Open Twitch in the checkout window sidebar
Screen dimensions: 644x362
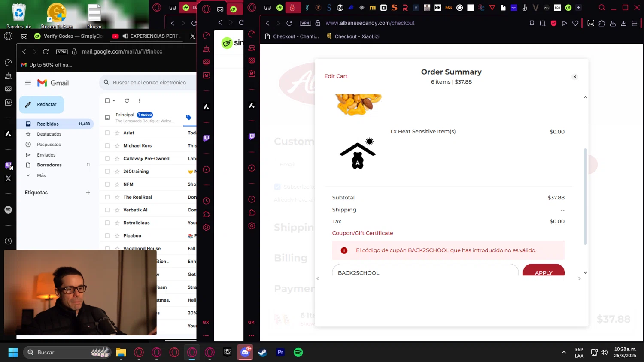[x=252, y=136]
